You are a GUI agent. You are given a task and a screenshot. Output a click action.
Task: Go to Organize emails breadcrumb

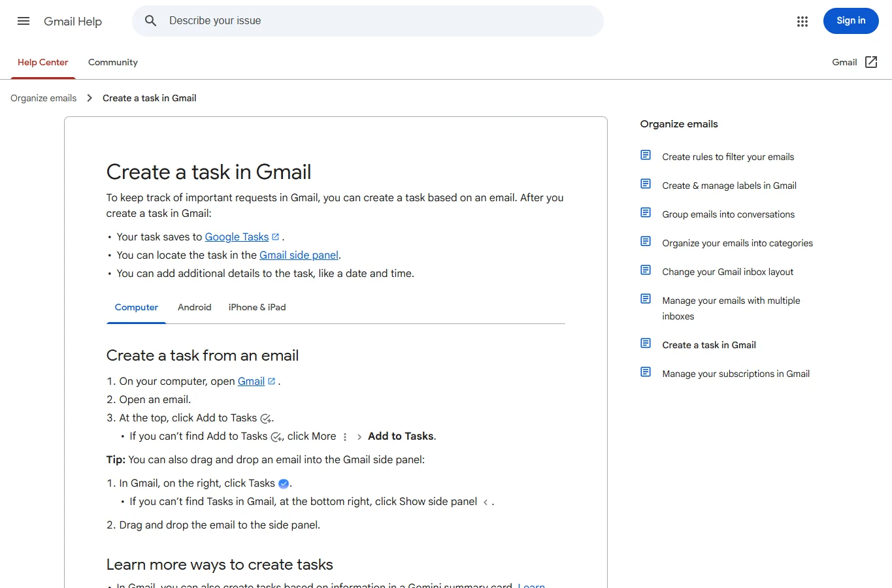tap(43, 98)
